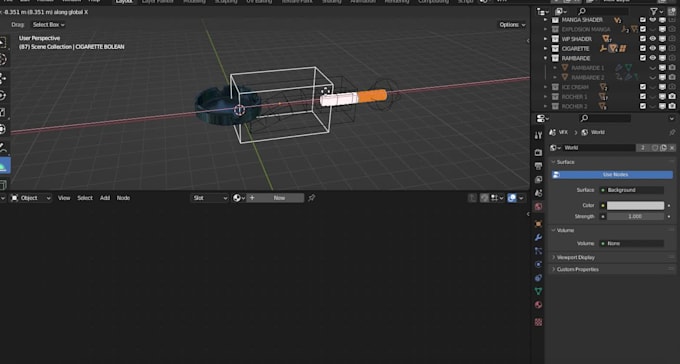Click the Strength 1.000 slider field
This screenshot has height=364, width=680.
635,216
